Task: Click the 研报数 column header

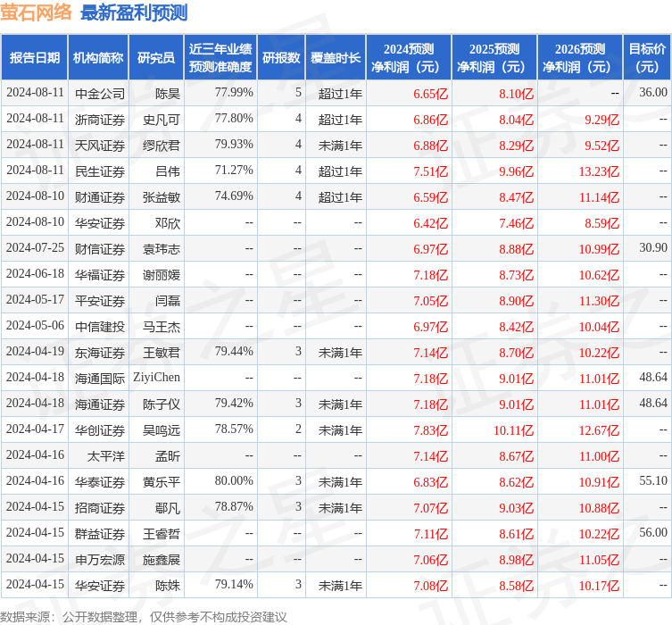Action: tap(281, 57)
